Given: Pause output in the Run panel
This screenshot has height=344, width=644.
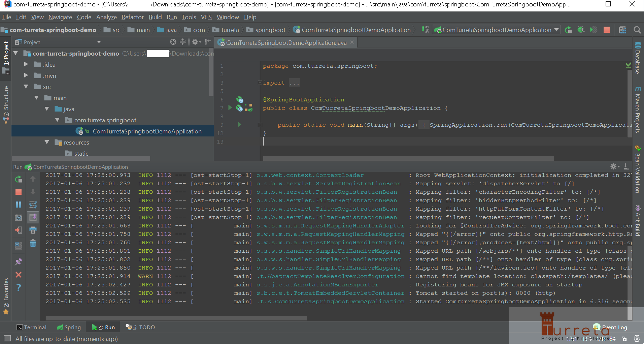Looking at the screenshot, I should point(19,205).
